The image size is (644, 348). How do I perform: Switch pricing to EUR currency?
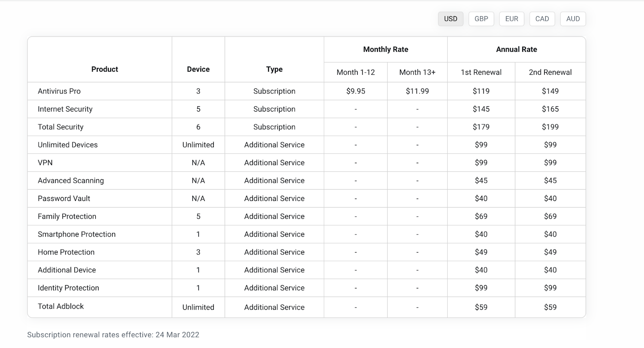[x=512, y=19]
